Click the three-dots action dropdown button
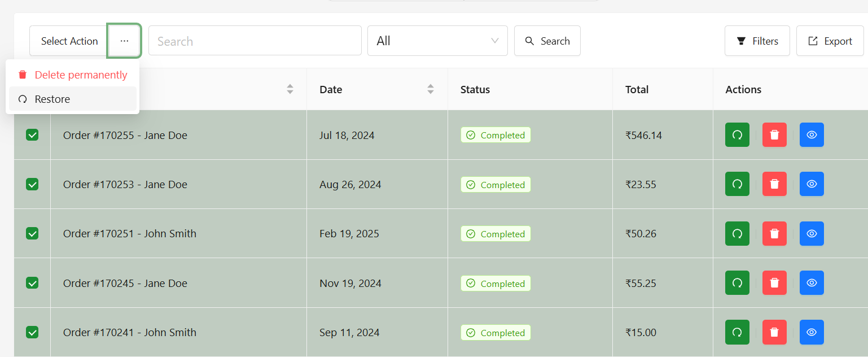Image resolution: width=868 pixels, height=357 pixels. (x=124, y=41)
